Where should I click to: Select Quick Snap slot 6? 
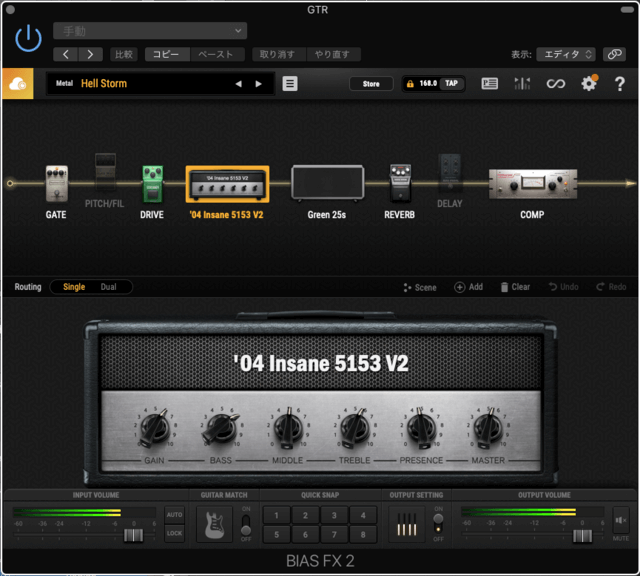tap(305, 534)
